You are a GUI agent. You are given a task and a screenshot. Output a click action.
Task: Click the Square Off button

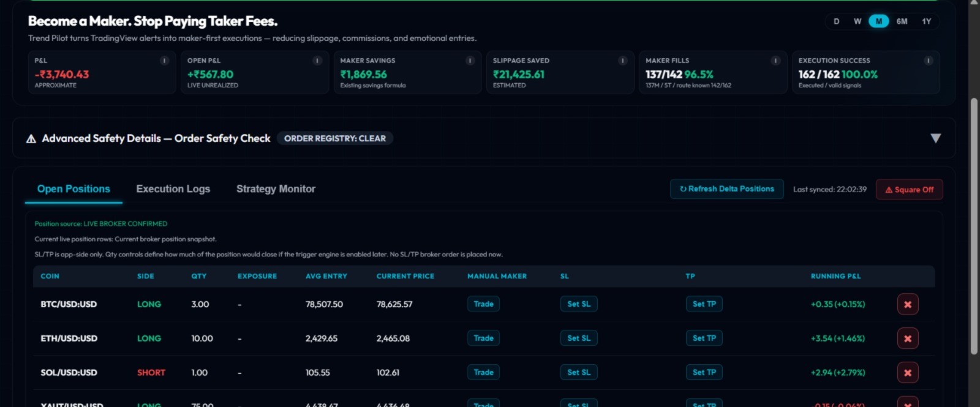coord(909,190)
